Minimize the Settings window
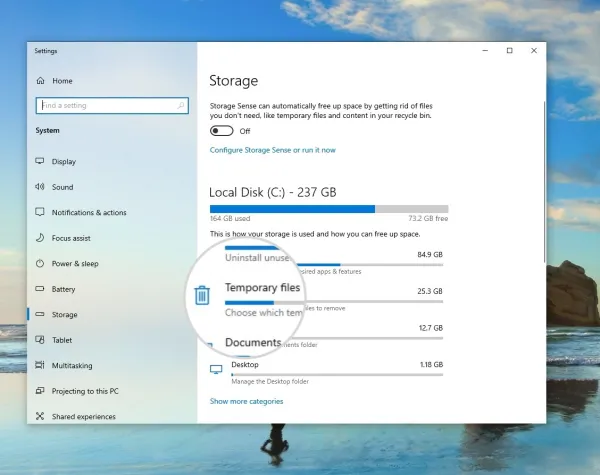The height and width of the screenshot is (475, 600). [485, 51]
